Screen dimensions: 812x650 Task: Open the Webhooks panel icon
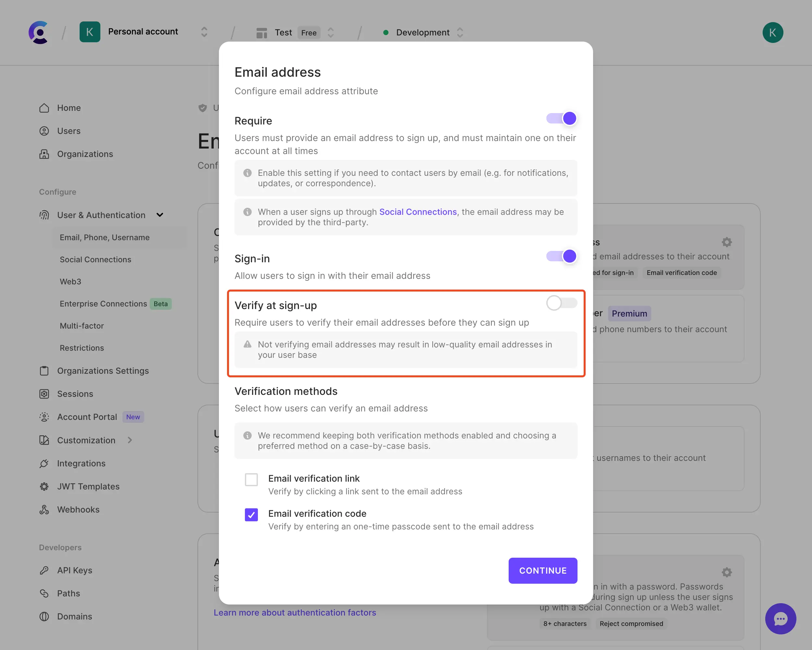[x=44, y=510]
